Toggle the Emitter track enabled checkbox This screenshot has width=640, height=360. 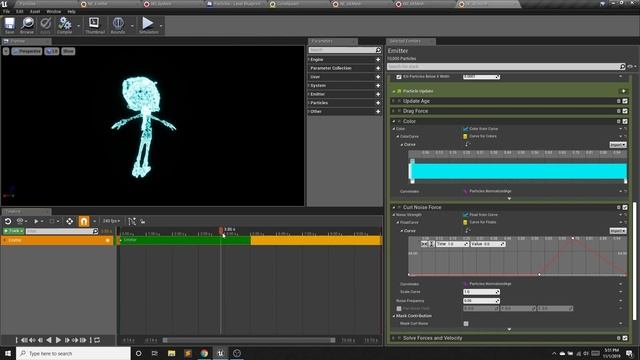coord(108,240)
